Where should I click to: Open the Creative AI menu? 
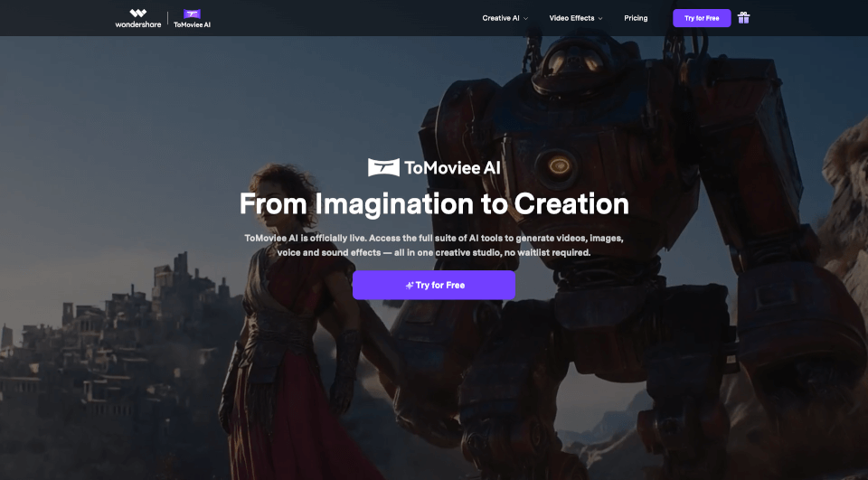tap(500, 18)
